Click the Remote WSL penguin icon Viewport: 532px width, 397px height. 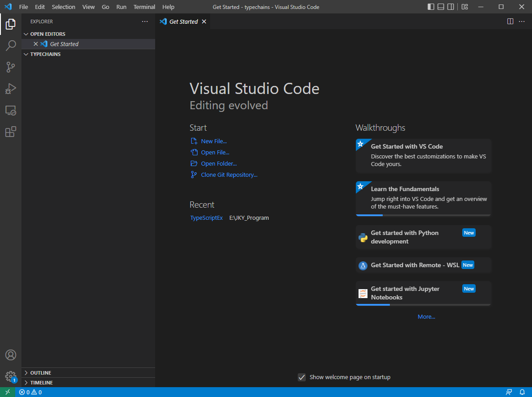point(363,265)
